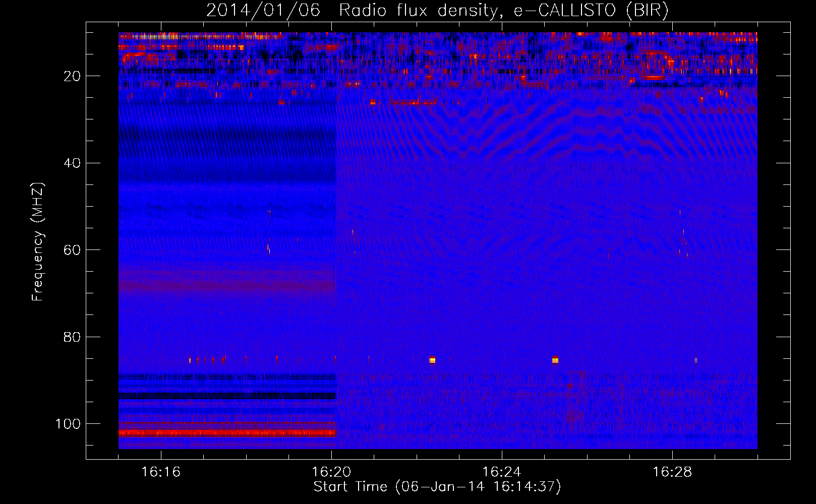
Task: Click the 'Start Time (06-Jan-14 16:14:37)' label
Action: click(x=437, y=487)
